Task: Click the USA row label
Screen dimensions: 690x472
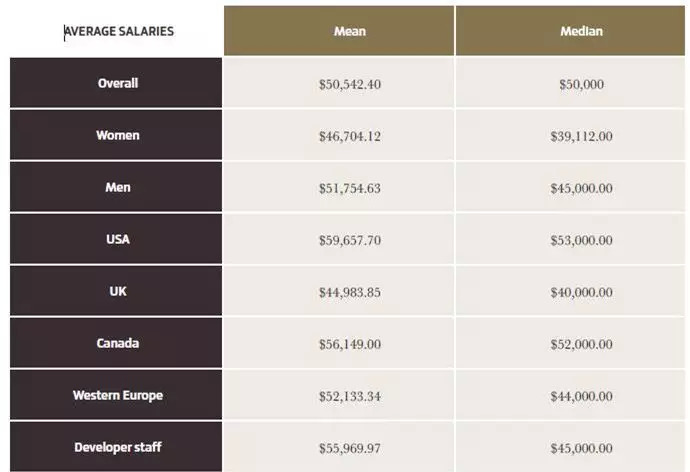Action: click(118, 239)
